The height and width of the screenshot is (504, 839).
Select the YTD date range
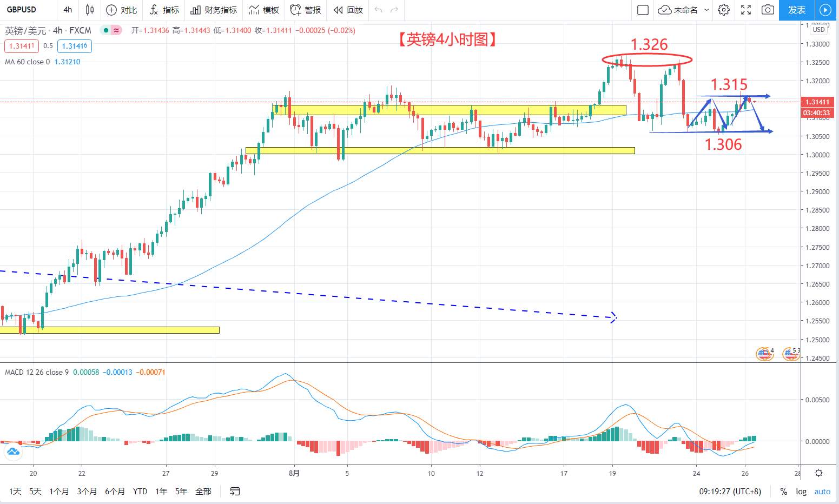(140, 491)
